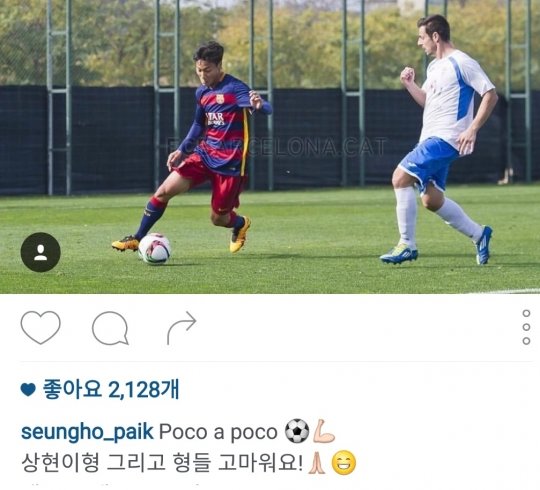Screen dimensions: 540x490
Task: Open the three-dot more options menu
Action: point(526,327)
